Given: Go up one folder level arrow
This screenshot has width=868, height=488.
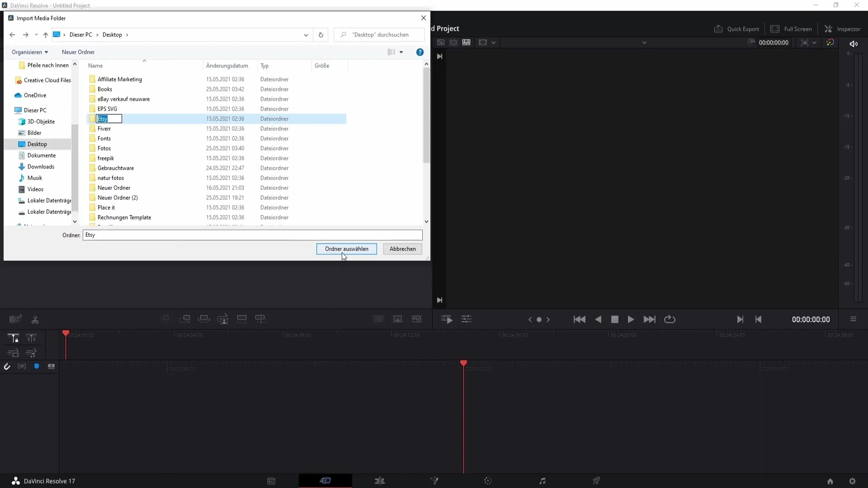Looking at the screenshot, I should 46,35.
